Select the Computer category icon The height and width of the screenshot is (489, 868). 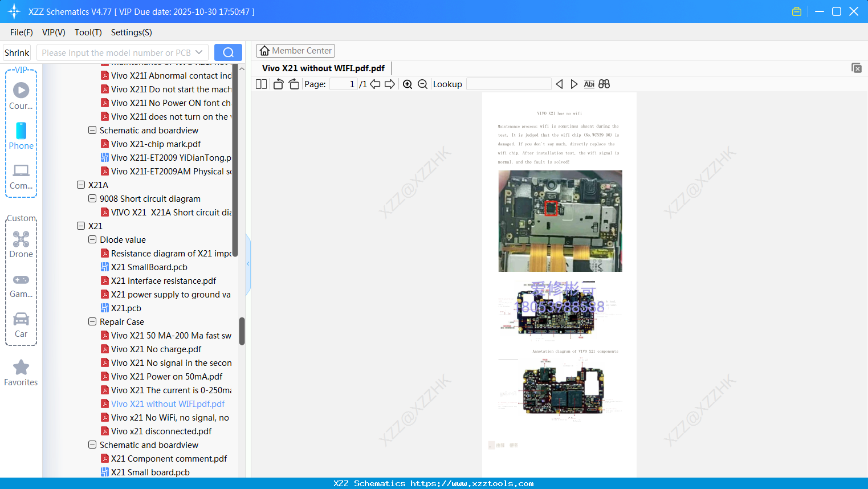[x=21, y=176]
